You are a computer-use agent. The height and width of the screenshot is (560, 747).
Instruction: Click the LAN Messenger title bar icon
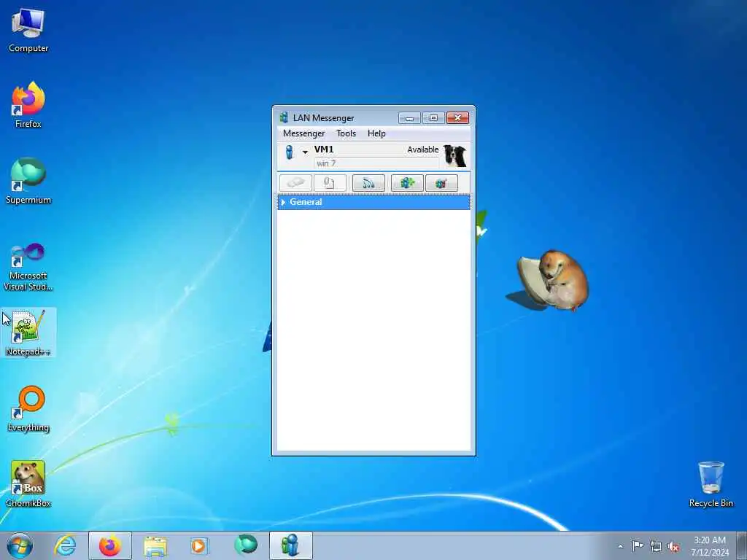(284, 117)
